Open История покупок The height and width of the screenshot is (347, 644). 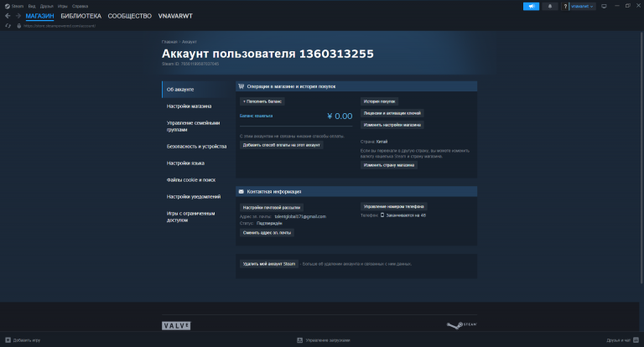[x=379, y=101]
